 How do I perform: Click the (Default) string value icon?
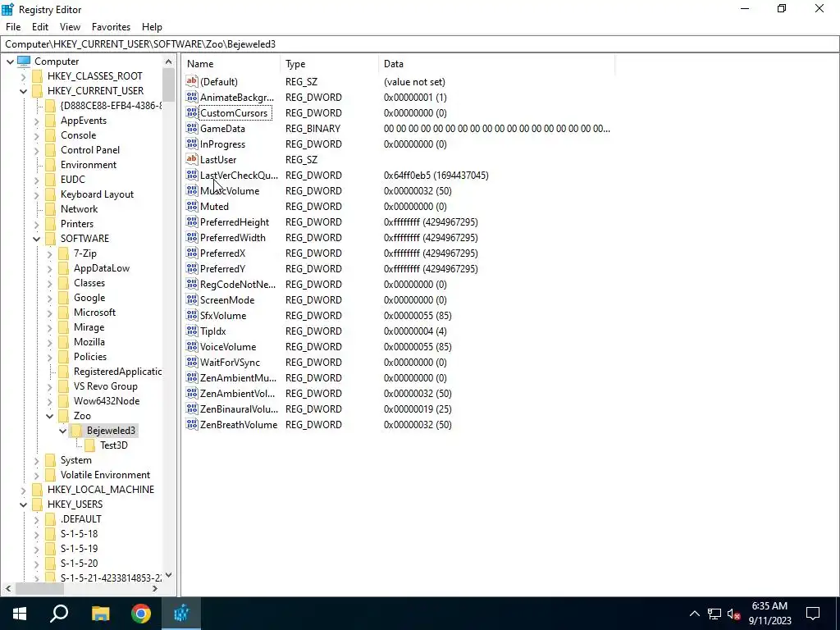(192, 81)
